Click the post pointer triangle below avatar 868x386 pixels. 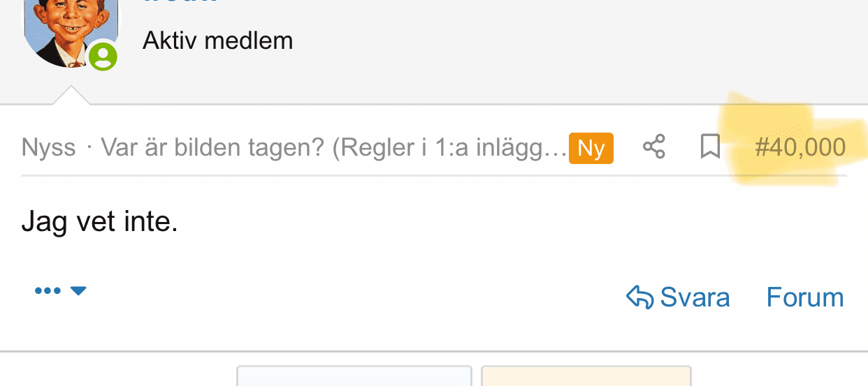pyautogui.click(x=71, y=96)
